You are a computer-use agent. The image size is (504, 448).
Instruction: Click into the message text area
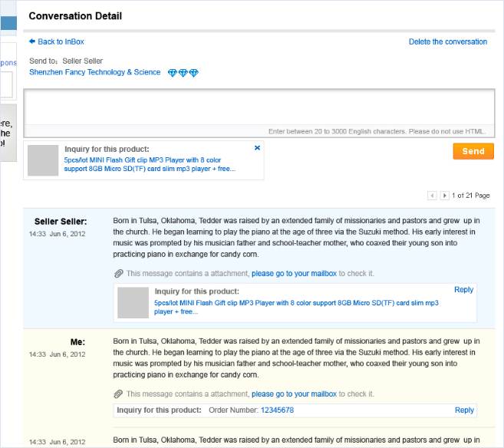tap(259, 109)
